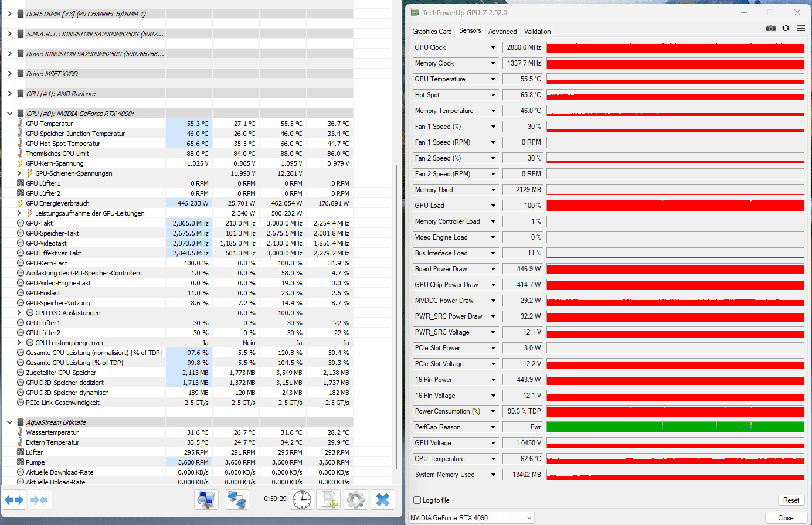Expand the GPU [#1] AMD Radeon section
812x525 pixels.
click(9, 93)
